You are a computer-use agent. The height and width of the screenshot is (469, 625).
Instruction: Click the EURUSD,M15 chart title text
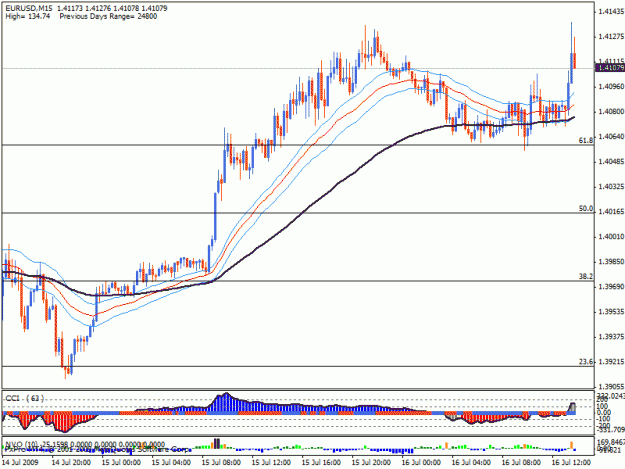pos(29,8)
